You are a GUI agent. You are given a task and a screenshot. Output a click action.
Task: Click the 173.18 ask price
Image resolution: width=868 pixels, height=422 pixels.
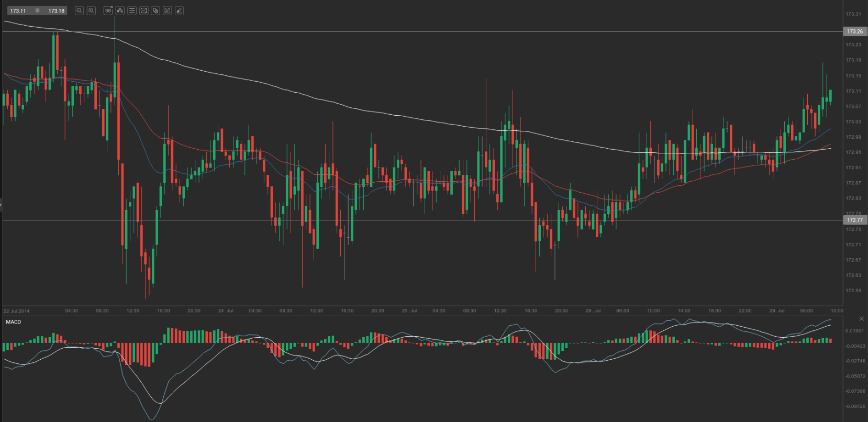coord(56,10)
